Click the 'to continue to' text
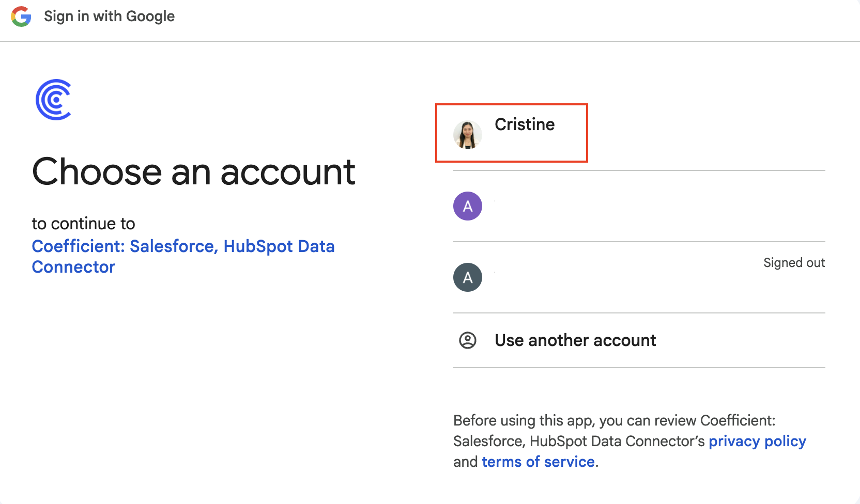This screenshot has height=504, width=860. (x=83, y=224)
